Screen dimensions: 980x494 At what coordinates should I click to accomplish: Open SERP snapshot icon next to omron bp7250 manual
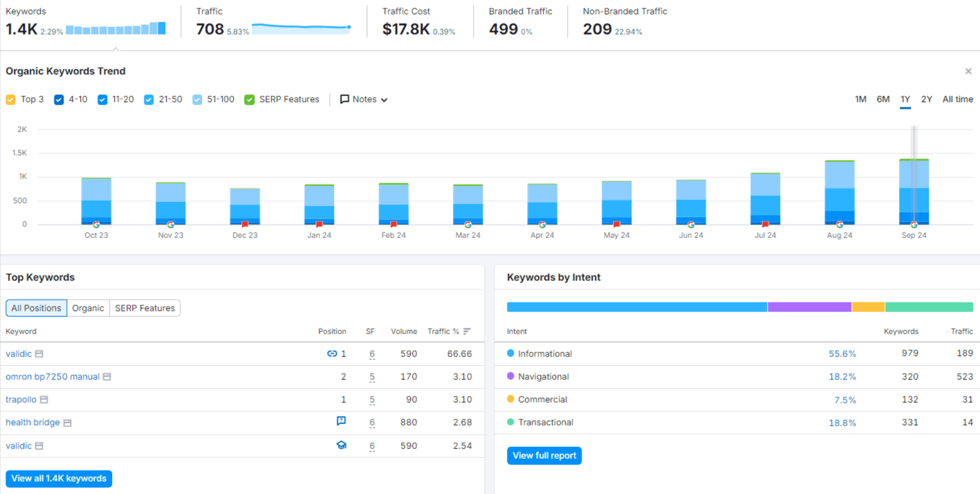[107, 377]
